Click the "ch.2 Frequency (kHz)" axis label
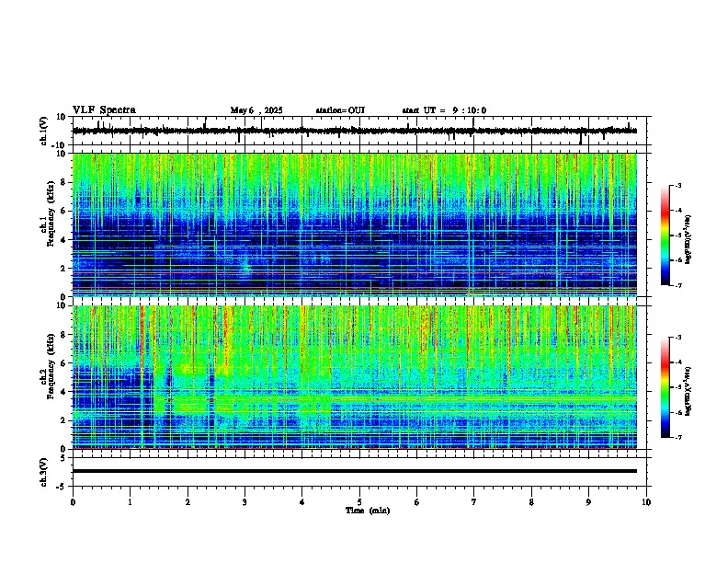The width and height of the screenshot is (728, 563). (x=48, y=366)
